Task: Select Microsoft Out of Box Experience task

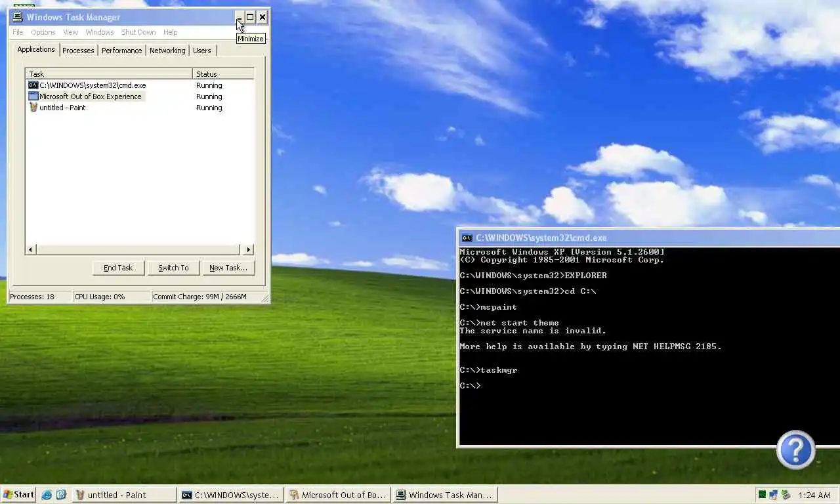Action: tap(140, 96)
